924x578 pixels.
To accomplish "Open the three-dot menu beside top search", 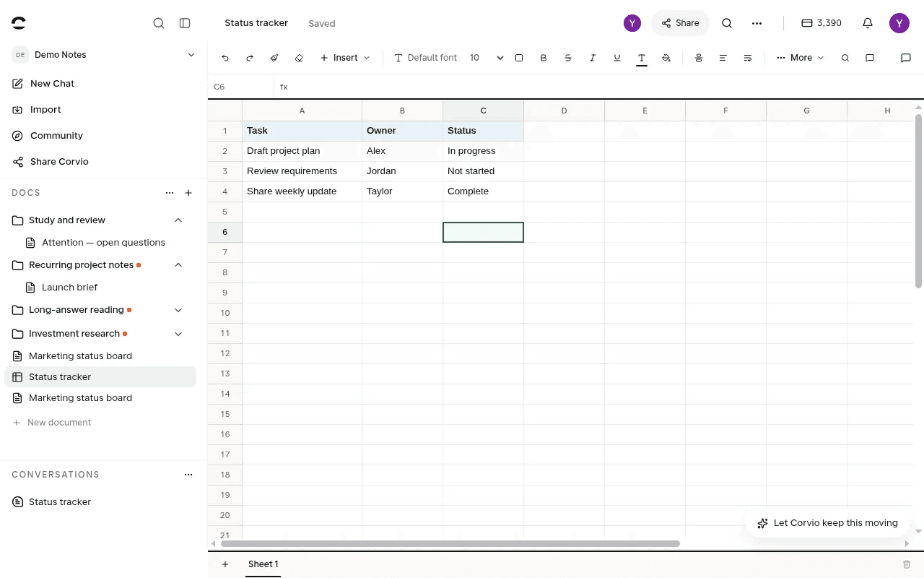I will pos(757,23).
